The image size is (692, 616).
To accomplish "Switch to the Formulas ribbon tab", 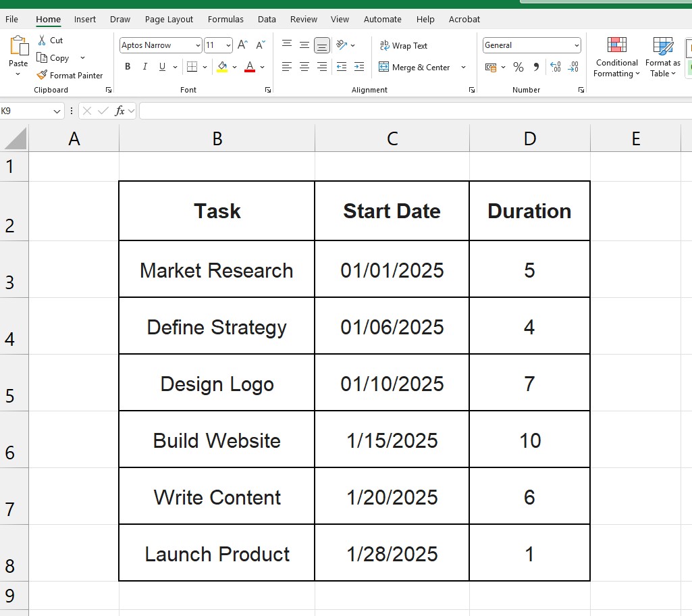I will click(225, 19).
